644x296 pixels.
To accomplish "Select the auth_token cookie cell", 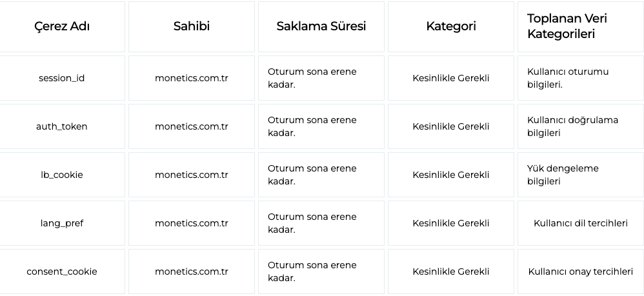I will [x=61, y=126].
